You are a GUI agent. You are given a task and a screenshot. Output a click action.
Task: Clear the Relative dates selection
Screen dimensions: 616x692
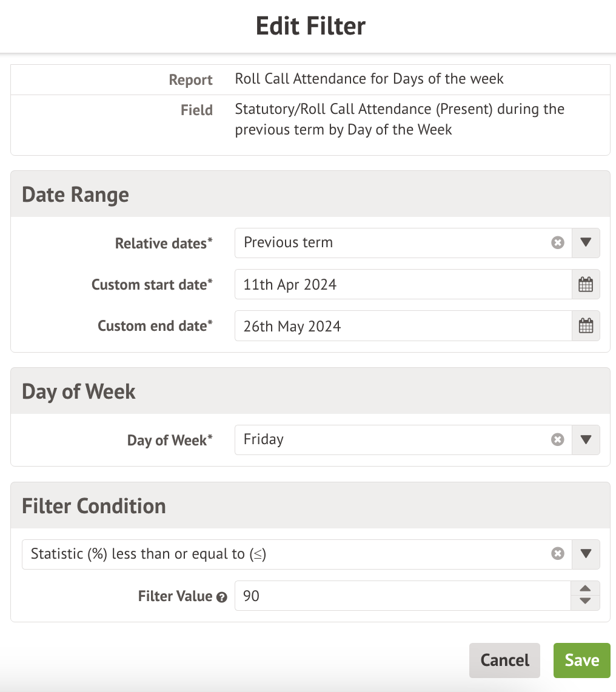coord(558,243)
